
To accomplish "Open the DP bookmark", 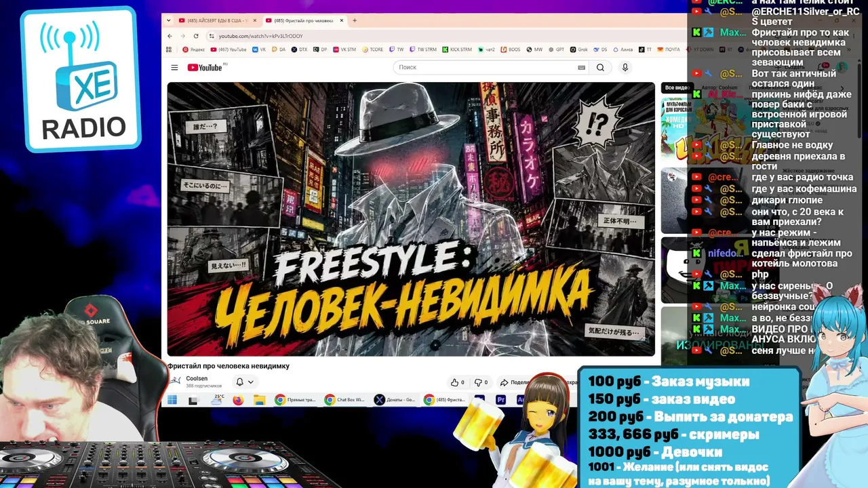I will (x=319, y=49).
